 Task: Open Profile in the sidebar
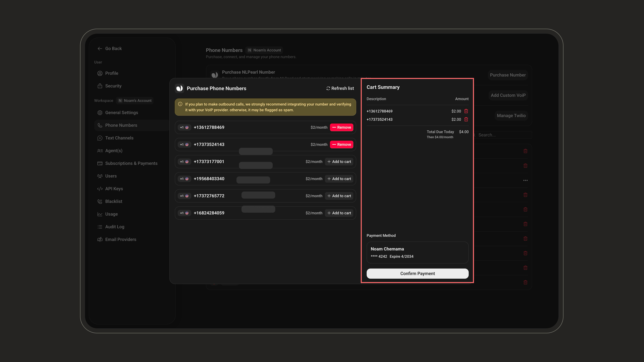pyautogui.click(x=111, y=73)
